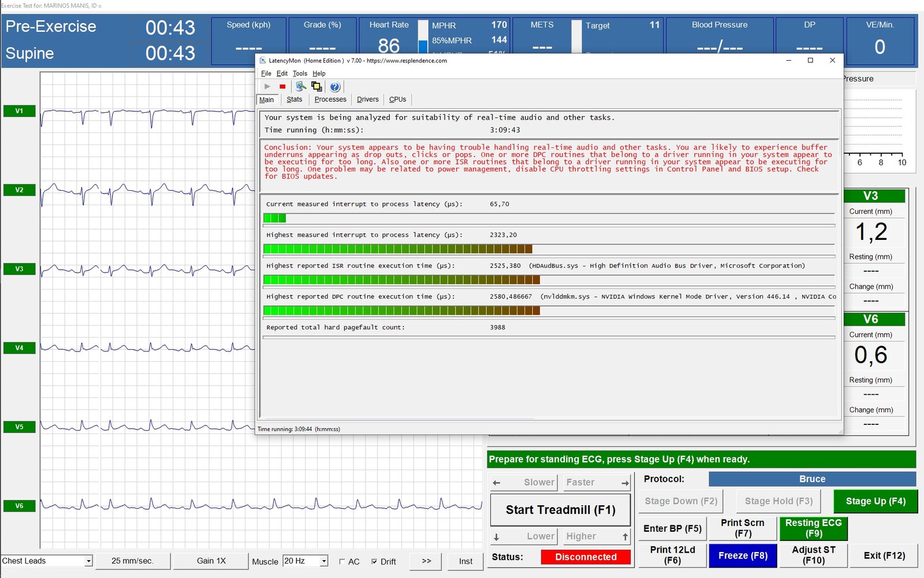The image size is (924, 578).
Task: Click the right arrow beside Faster
Action: click(625, 483)
